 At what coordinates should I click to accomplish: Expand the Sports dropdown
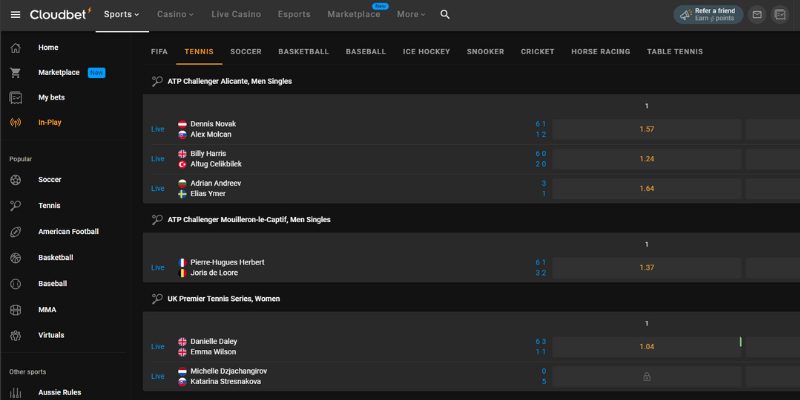point(121,14)
